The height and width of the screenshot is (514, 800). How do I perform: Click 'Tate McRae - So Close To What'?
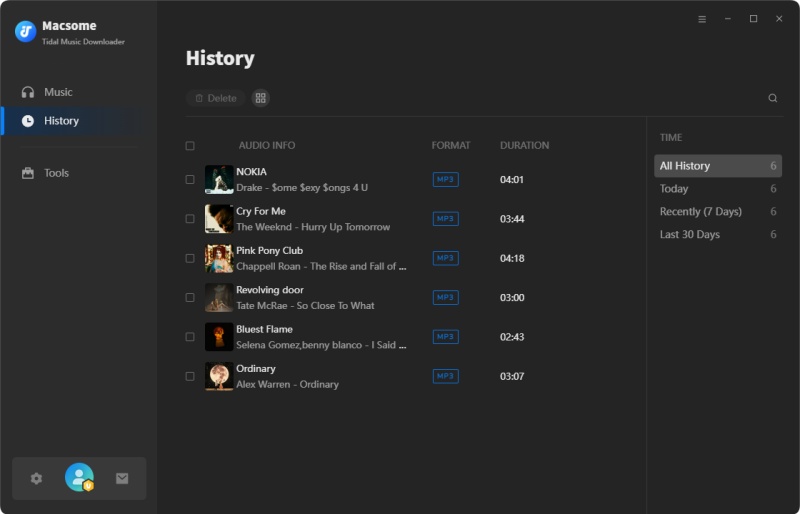[x=305, y=306]
